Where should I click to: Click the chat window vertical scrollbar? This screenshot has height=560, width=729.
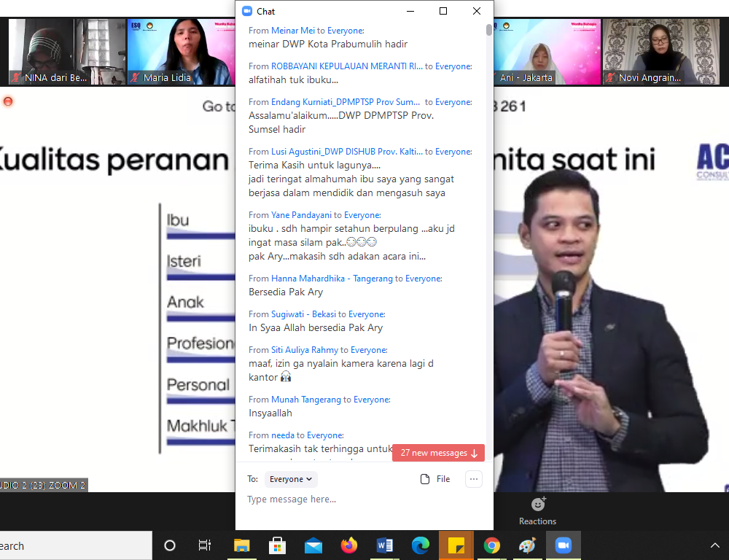[489, 29]
